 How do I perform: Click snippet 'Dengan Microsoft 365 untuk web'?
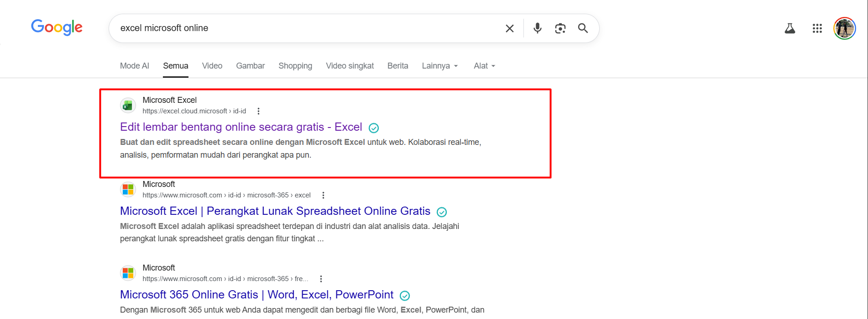[302, 310]
